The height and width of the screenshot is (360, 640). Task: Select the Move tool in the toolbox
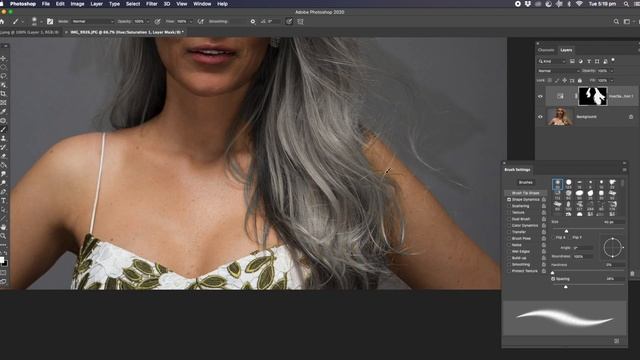click(x=3, y=58)
